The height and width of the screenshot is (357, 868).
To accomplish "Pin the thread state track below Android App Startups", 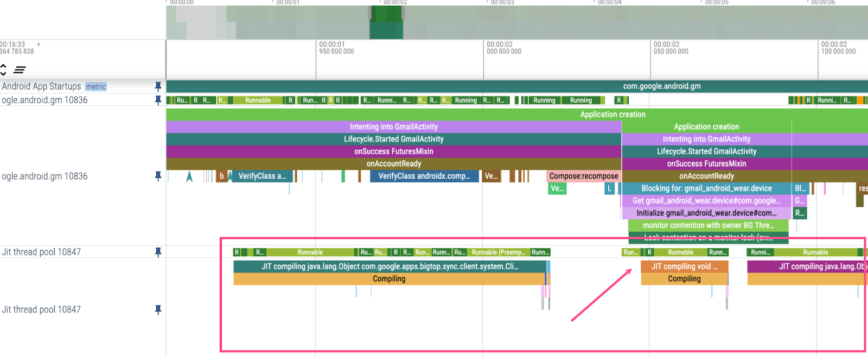I will 158,100.
